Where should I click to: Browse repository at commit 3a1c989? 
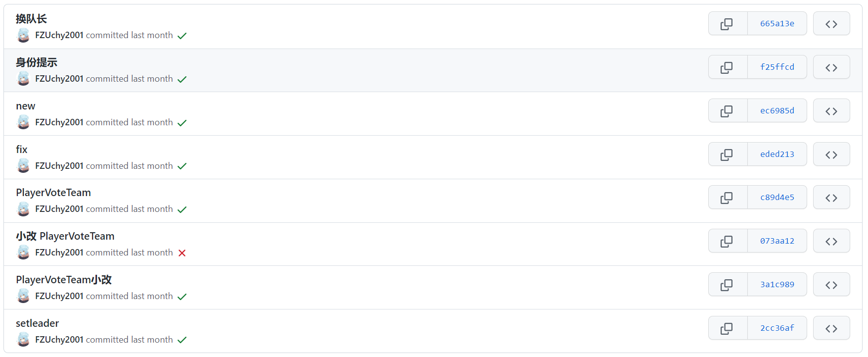pyautogui.click(x=831, y=285)
